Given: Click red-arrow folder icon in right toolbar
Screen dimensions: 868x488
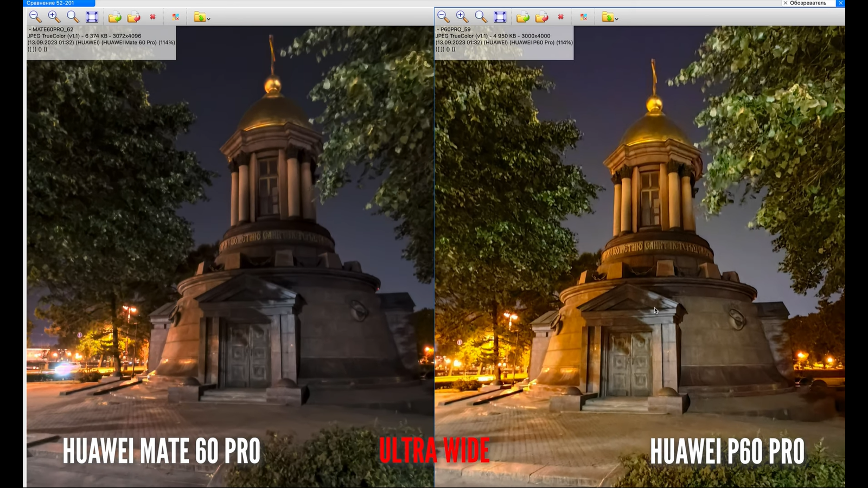Looking at the screenshot, I should point(541,17).
